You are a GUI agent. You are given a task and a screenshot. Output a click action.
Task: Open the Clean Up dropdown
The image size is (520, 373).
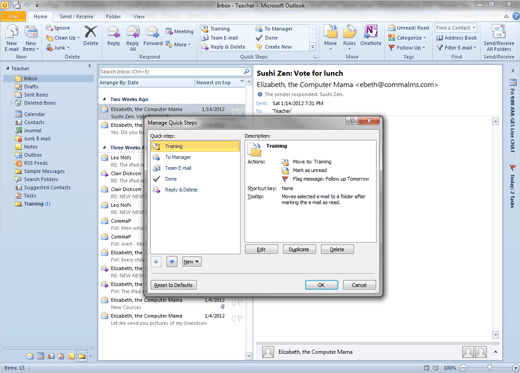(x=63, y=38)
